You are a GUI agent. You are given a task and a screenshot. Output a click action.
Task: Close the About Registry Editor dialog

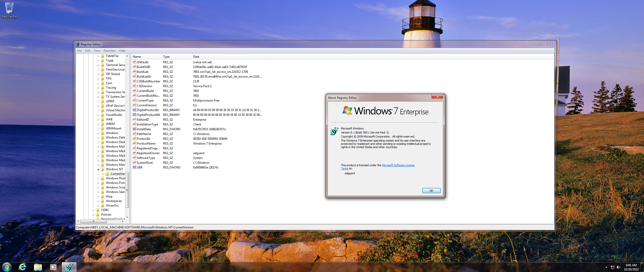[437, 97]
